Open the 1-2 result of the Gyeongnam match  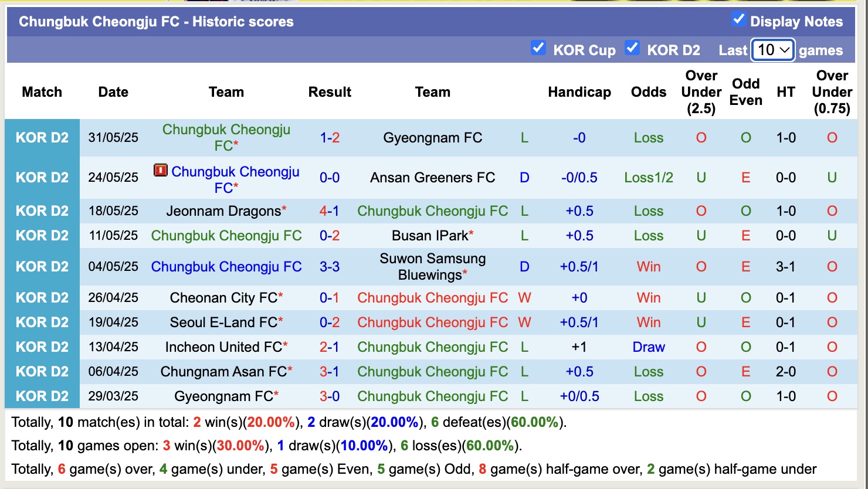[330, 138]
